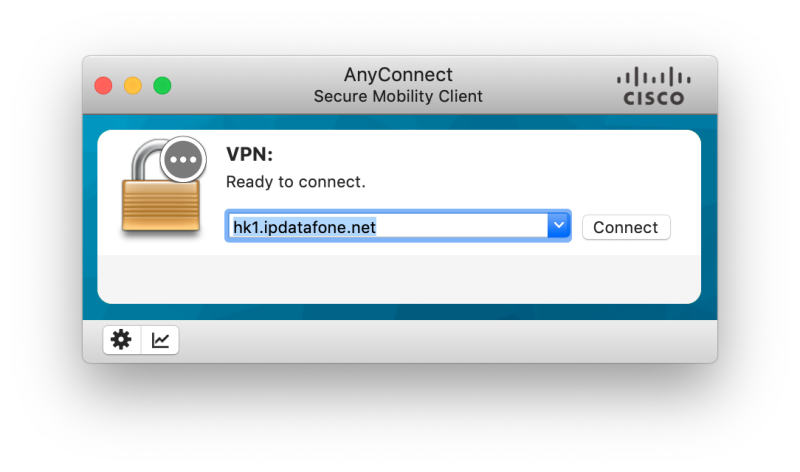Expand the VPN server dropdown arrow
This screenshot has height=472, width=800.
pos(559,225)
